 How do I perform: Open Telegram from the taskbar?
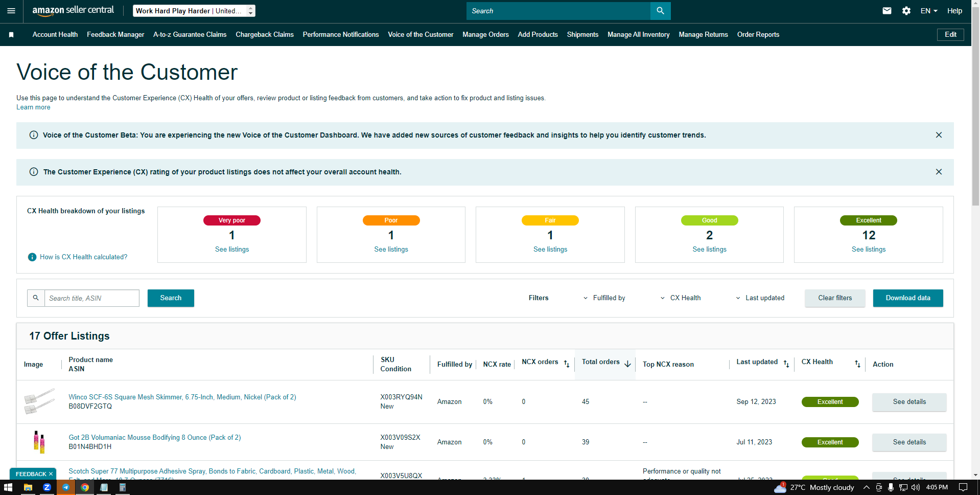[x=66, y=487]
